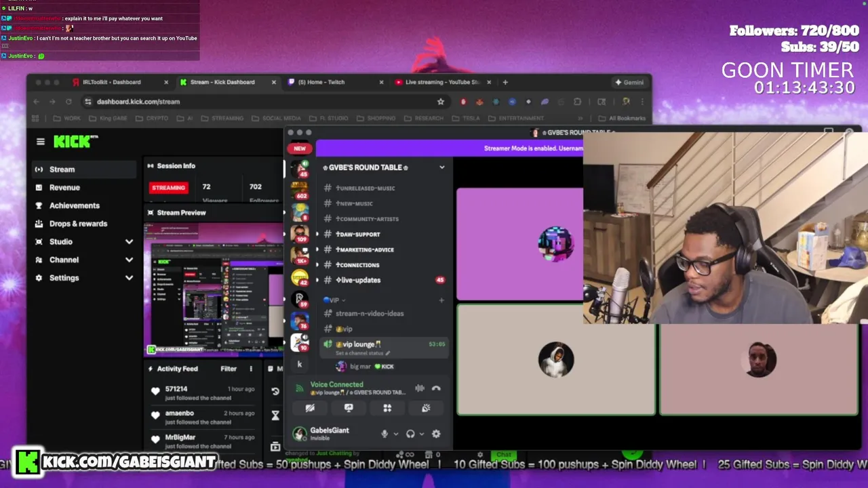Viewport: 868px width, 488px height.
Task: Open Discord User Settings gear
Action: point(436,434)
